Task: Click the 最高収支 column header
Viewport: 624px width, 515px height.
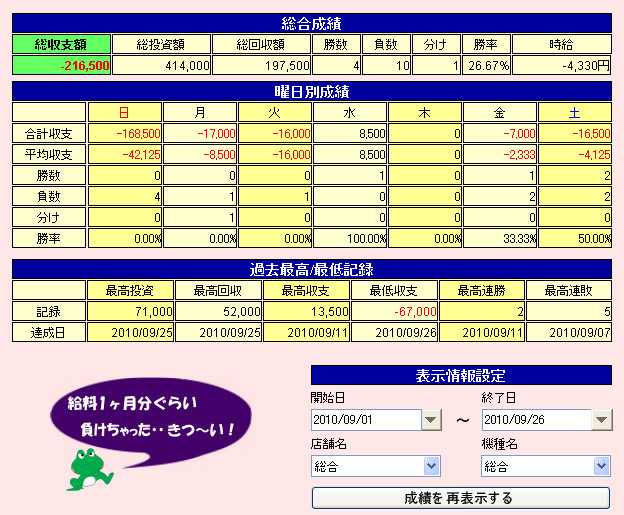Action: click(306, 291)
